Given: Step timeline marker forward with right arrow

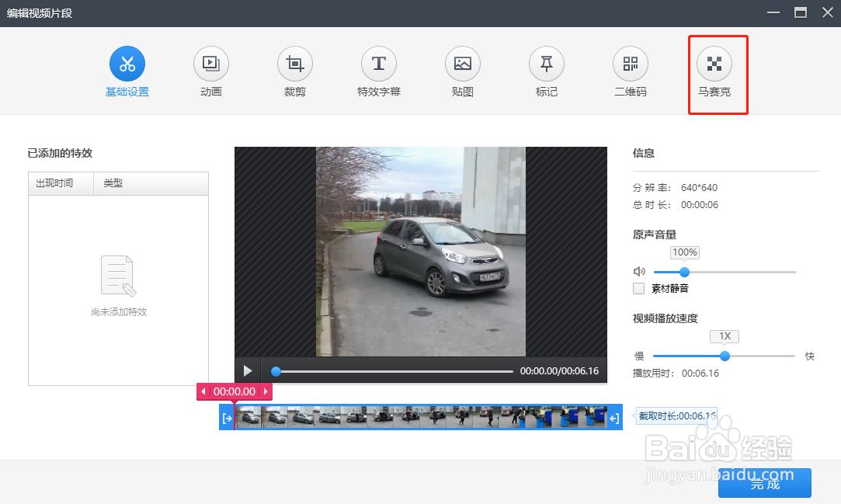Looking at the screenshot, I should point(266,391).
